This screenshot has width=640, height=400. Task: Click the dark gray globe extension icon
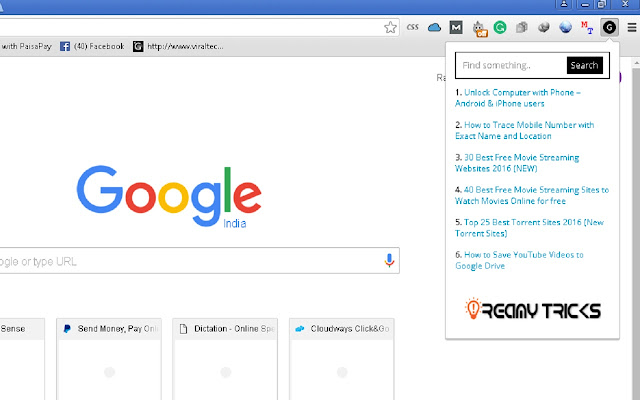pos(543,27)
